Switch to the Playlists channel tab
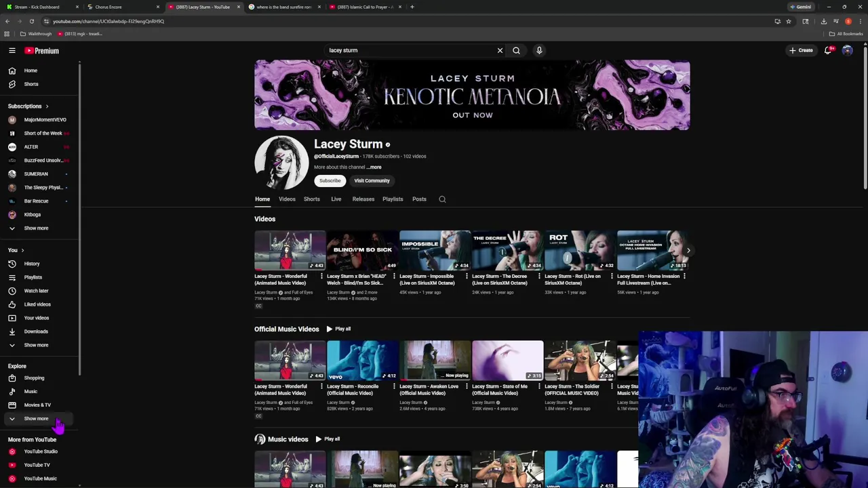Screen dimensions: 868x488 pyautogui.click(x=393, y=199)
